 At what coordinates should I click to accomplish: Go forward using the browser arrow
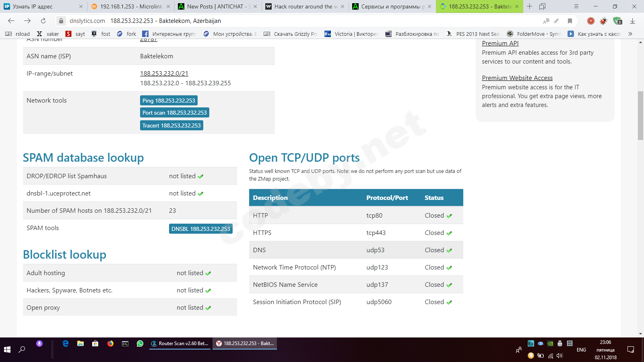(27, 21)
